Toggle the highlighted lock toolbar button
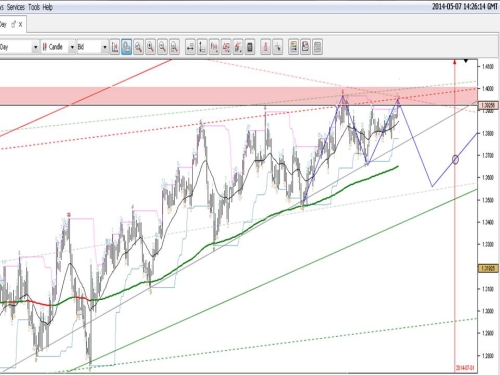 (126, 47)
